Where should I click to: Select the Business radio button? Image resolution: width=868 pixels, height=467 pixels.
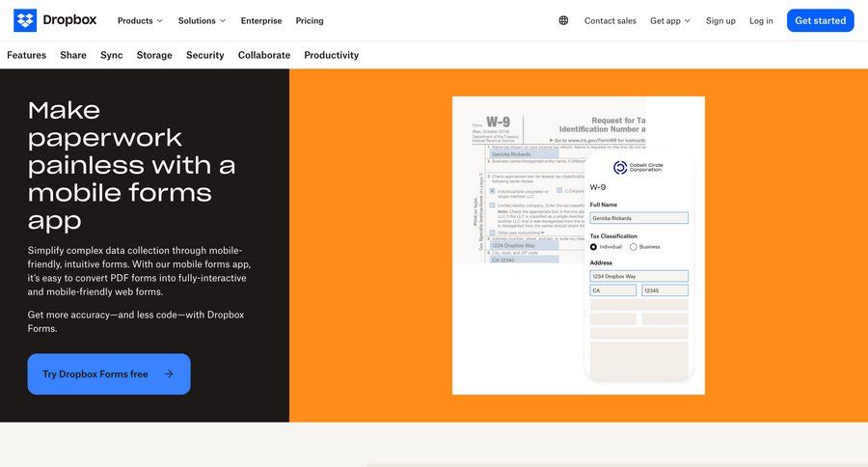(x=634, y=247)
